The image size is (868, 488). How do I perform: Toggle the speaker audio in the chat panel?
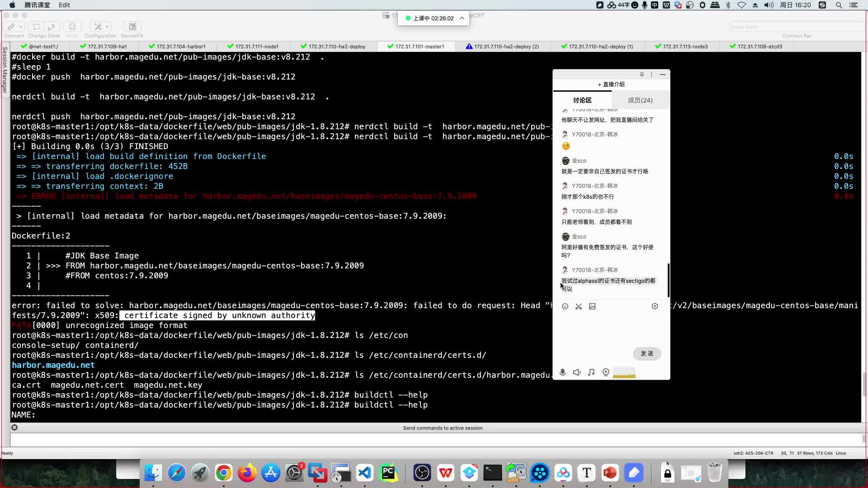(576, 372)
